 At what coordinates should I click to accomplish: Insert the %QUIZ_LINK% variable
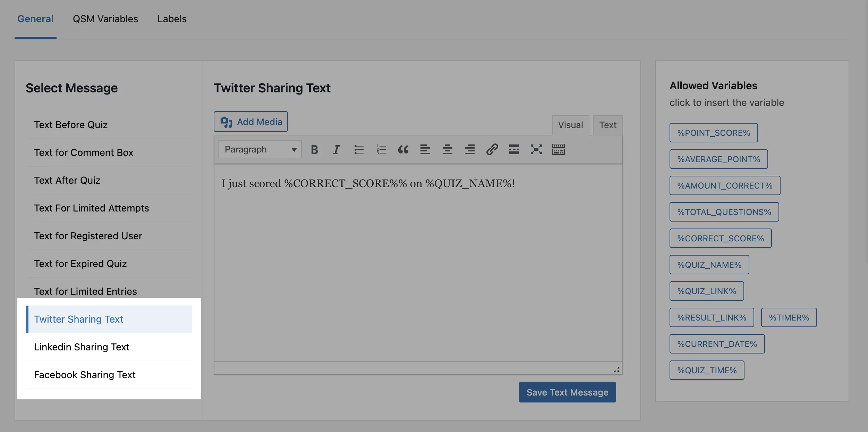pos(706,291)
